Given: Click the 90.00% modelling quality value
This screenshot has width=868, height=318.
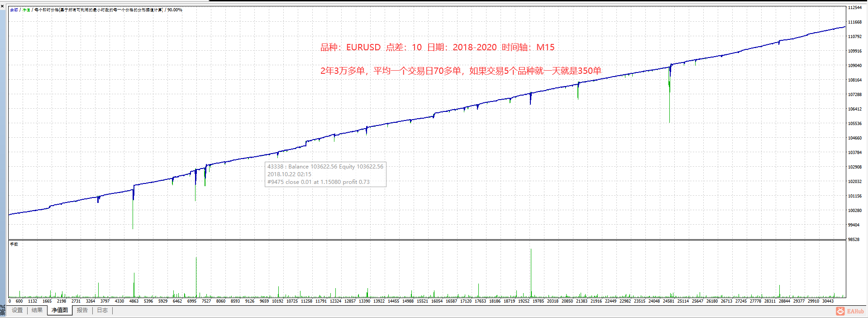Looking at the screenshot, I should point(175,10).
